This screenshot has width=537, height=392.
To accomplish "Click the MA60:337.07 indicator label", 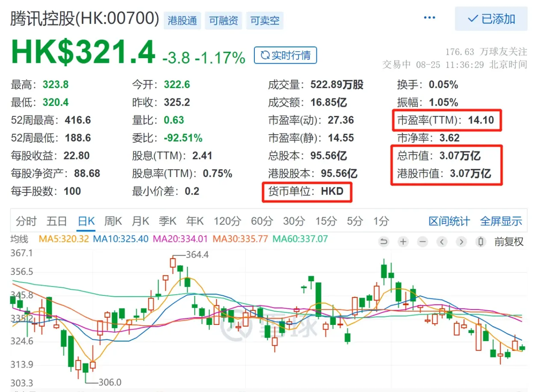I will (x=300, y=239).
